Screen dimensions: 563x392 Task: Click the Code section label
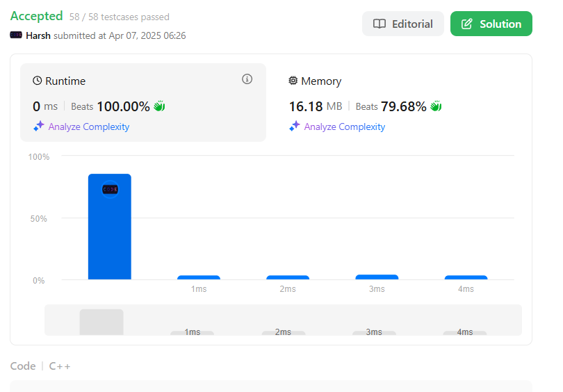pos(23,366)
